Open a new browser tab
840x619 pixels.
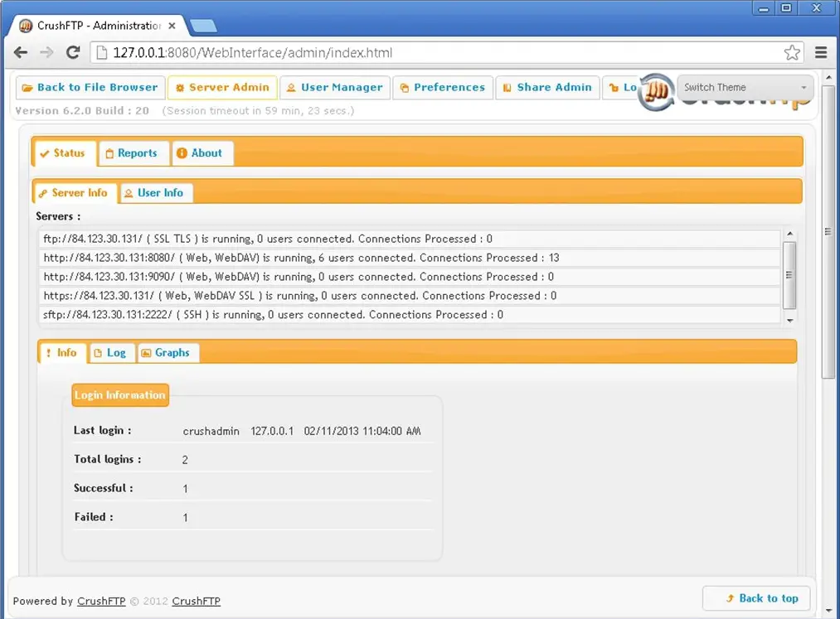pyautogui.click(x=203, y=26)
